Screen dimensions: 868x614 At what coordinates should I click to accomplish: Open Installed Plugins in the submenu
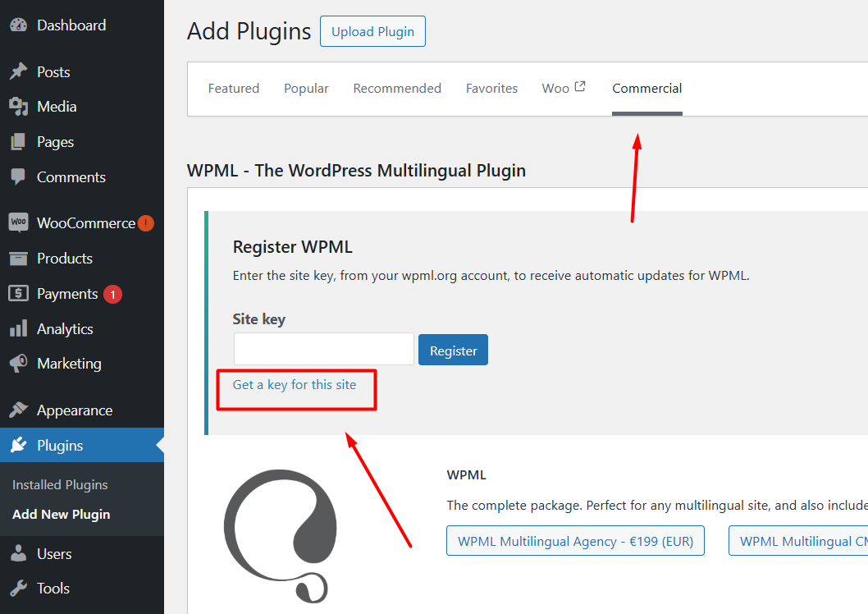click(60, 485)
